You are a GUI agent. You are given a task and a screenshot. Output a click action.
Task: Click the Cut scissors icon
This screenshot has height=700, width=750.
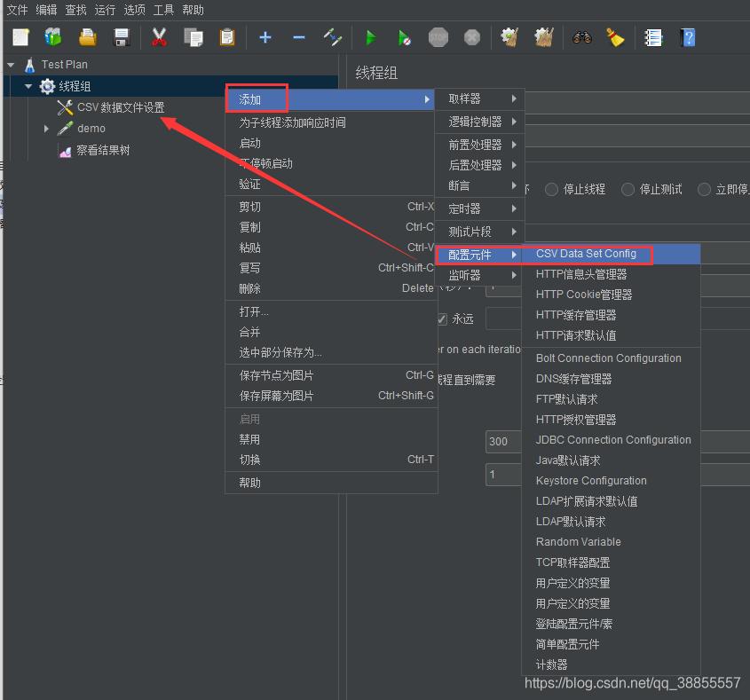click(x=159, y=37)
